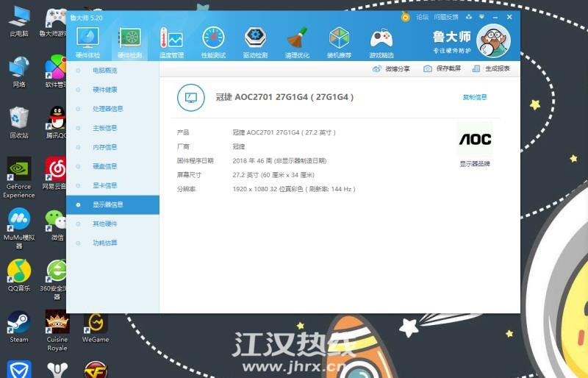Click the heading 冠捷 AOC2701 27G1G4 ( 27G1G4 )
This screenshot has width=588, height=378.
284,97
